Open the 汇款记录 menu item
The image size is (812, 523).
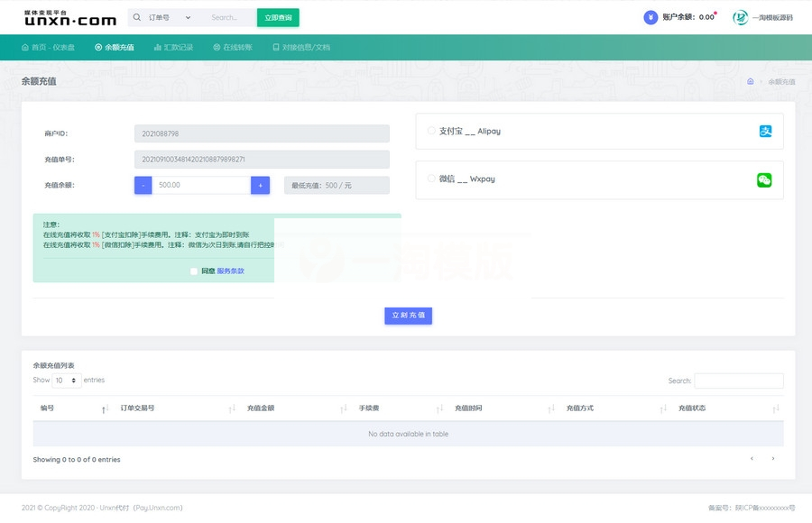click(173, 47)
